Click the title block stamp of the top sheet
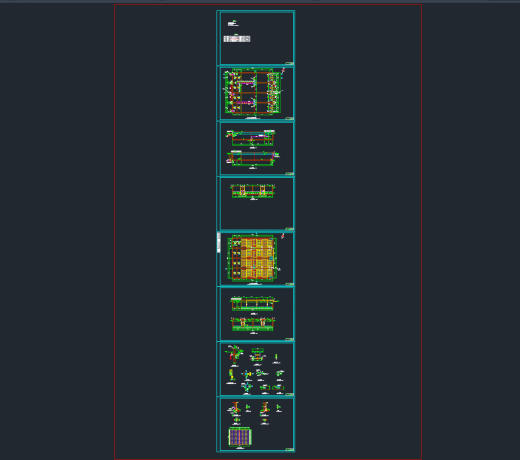 pyautogui.click(x=289, y=63)
